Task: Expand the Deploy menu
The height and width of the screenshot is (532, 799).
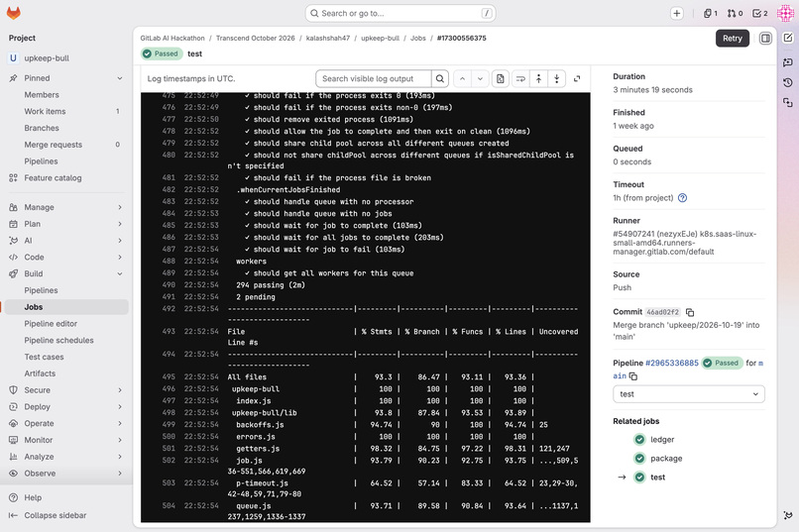Action: pos(66,407)
